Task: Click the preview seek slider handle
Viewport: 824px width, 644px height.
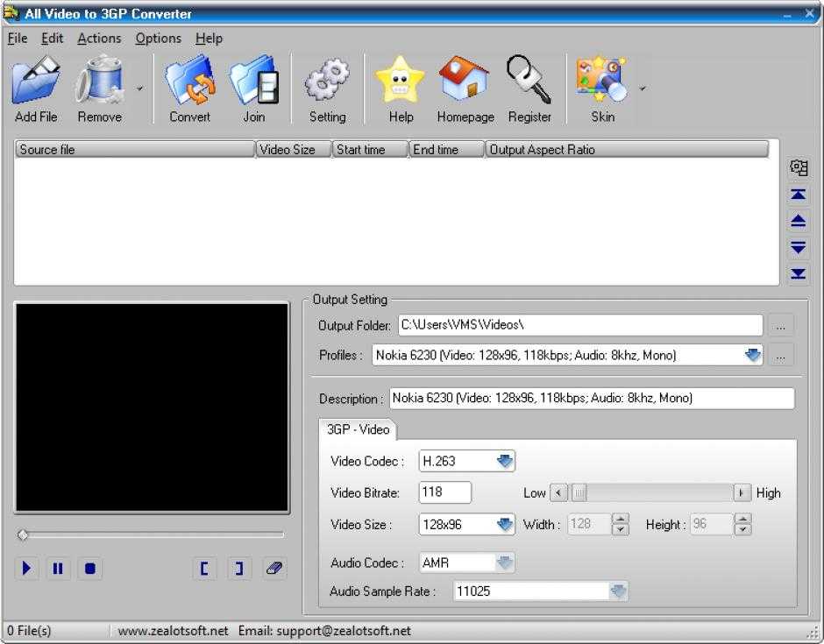Action: pos(23,535)
